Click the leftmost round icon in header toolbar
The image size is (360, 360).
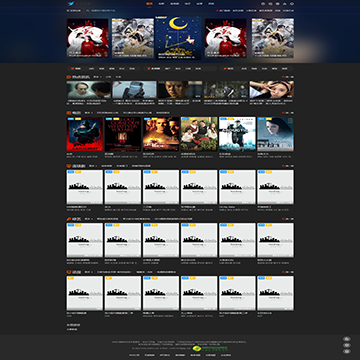click(x=263, y=4)
